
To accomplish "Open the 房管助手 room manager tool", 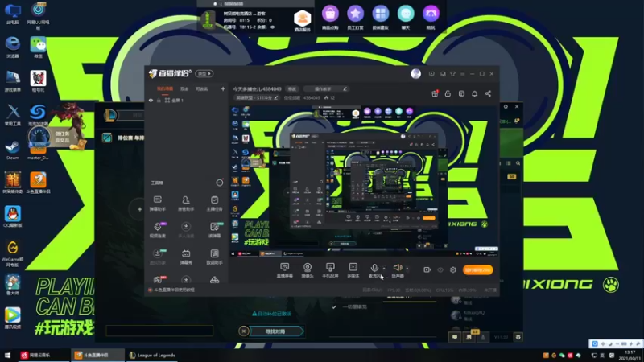I will coord(186,204).
